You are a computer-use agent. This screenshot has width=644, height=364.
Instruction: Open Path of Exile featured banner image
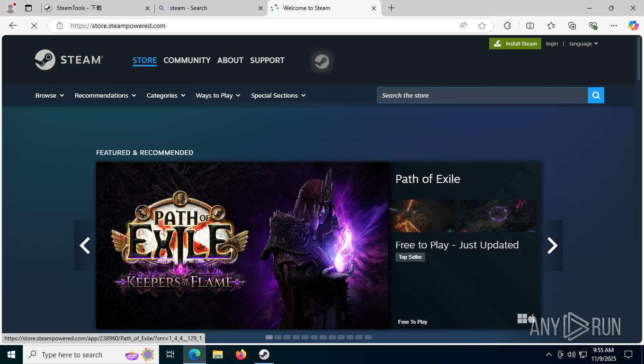[242, 246]
